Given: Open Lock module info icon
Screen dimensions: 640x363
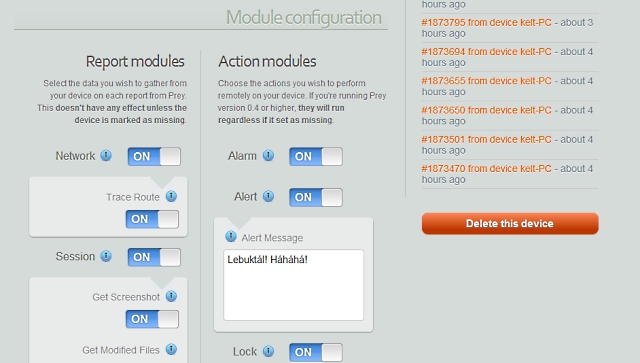Looking at the screenshot, I should pos(268,351).
